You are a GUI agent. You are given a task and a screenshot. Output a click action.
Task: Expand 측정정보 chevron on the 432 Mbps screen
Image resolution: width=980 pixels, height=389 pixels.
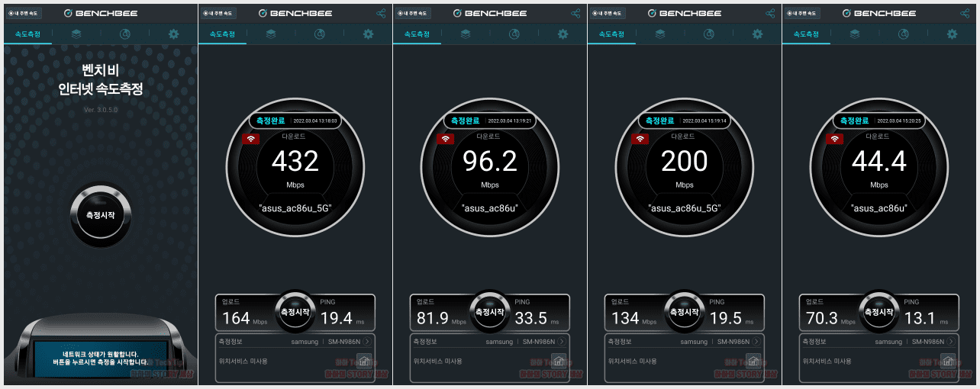(x=369, y=342)
